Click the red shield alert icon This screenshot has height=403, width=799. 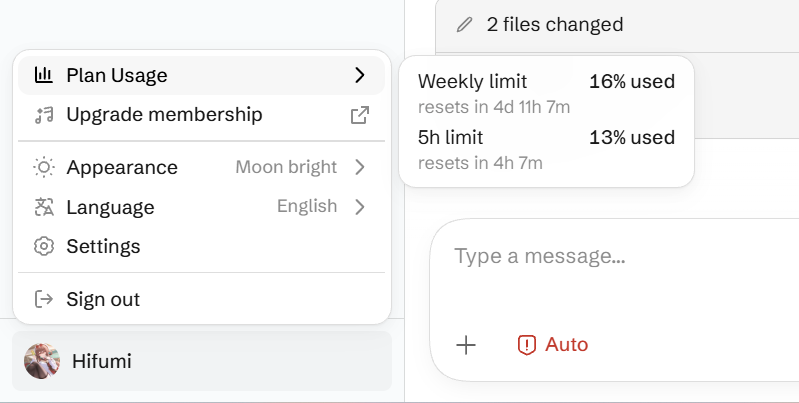(526, 345)
